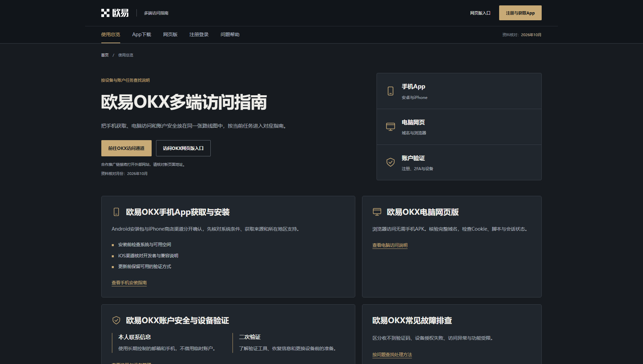643x364 pixels.
Task: Click the 首页 breadcrumb link
Action: tap(105, 55)
